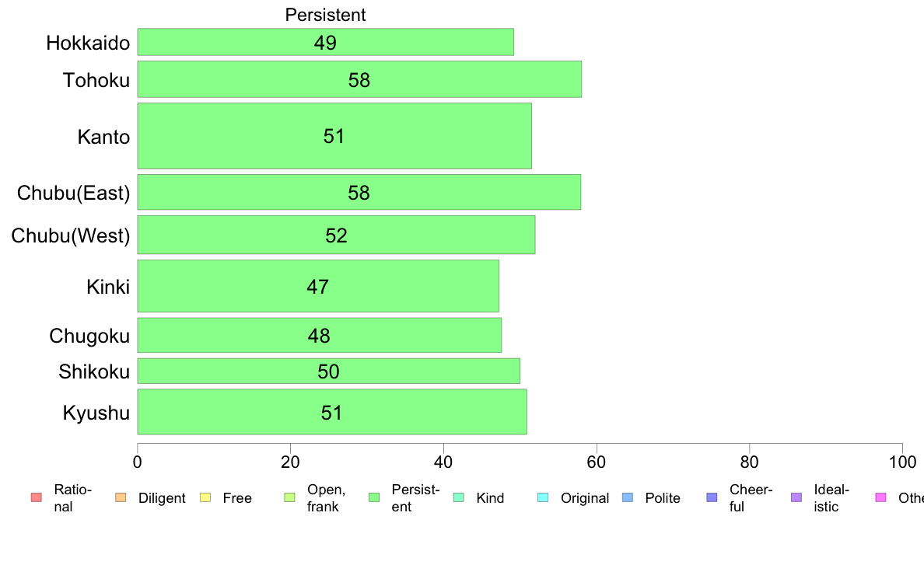Click the Polite blue legend swatch
The height and width of the screenshot is (572, 924).
pos(628,497)
